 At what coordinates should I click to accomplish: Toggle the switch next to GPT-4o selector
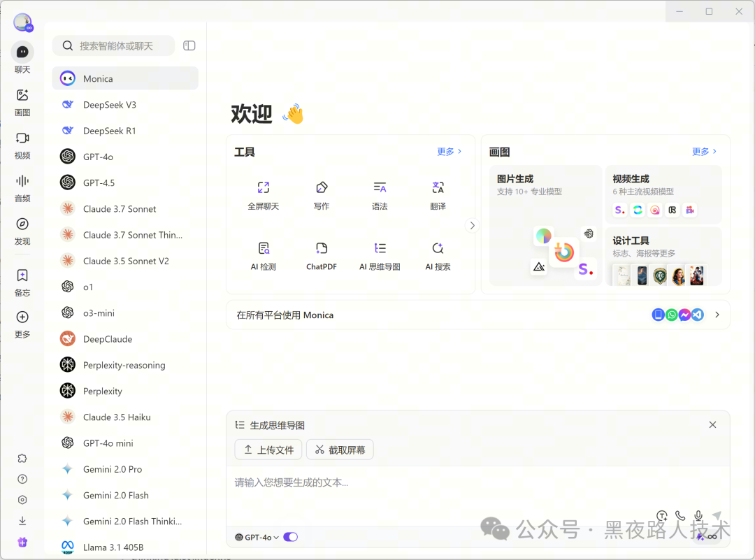tap(290, 537)
